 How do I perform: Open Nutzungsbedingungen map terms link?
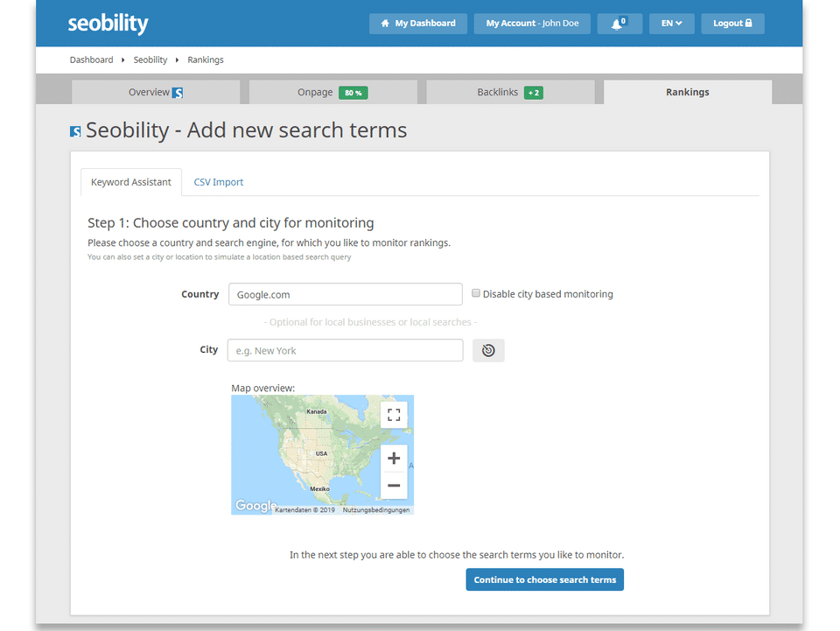click(x=376, y=510)
